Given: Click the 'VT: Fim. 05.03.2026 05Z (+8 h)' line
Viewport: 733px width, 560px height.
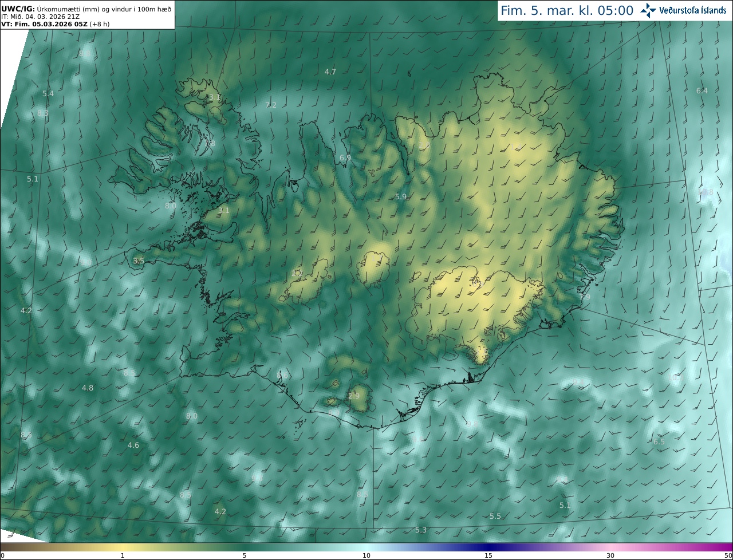Looking at the screenshot, I should [x=57, y=24].
